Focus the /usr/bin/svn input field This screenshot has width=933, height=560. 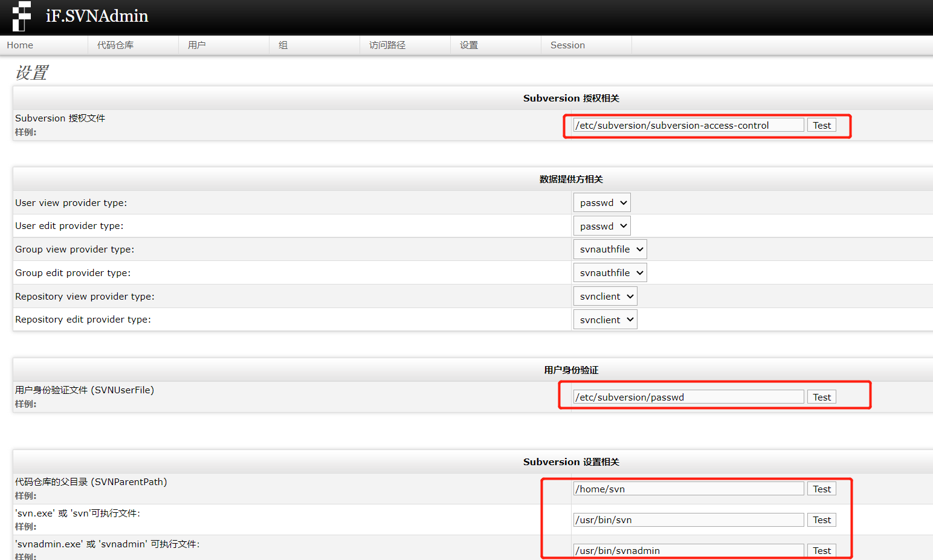click(689, 520)
